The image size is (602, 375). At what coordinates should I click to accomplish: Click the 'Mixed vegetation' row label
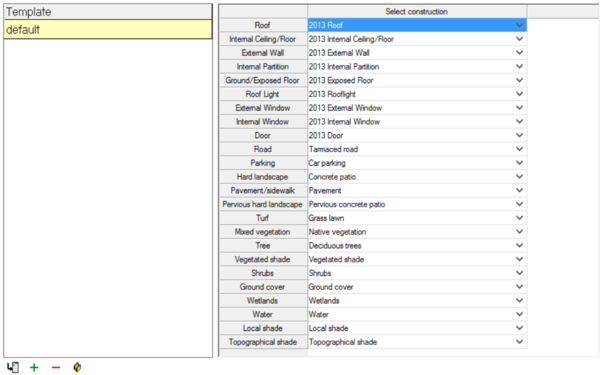(263, 232)
